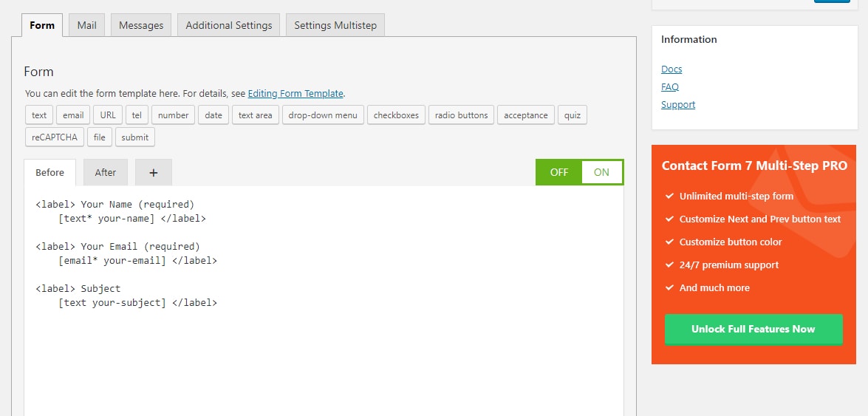
Task: Open the Docs link
Action: click(671, 69)
